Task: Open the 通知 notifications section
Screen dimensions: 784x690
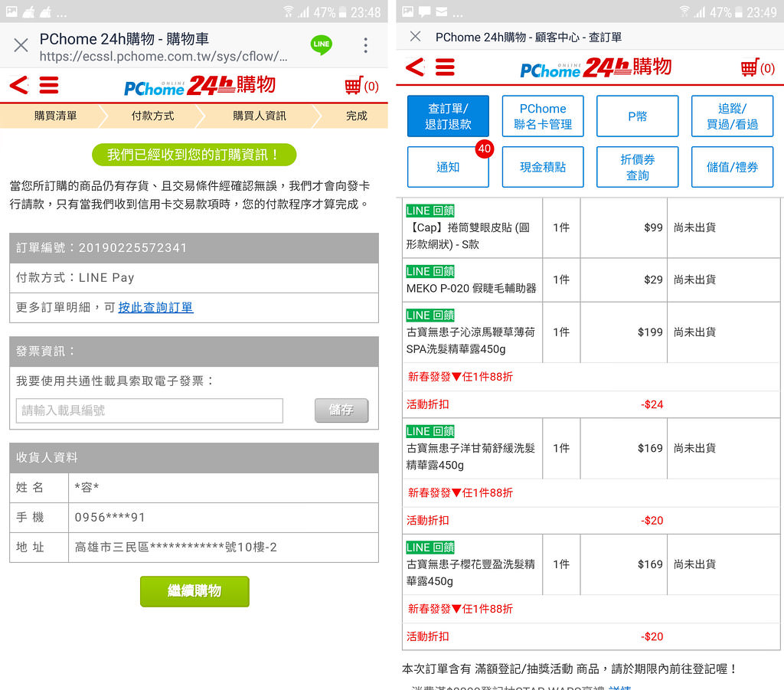Action: tap(448, 167)
